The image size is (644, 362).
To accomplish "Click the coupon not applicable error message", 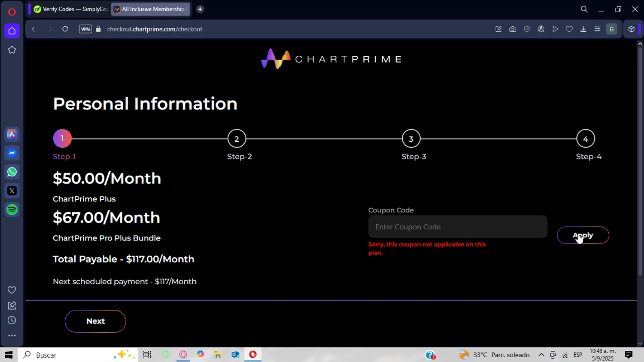I will tap(427, 249).
